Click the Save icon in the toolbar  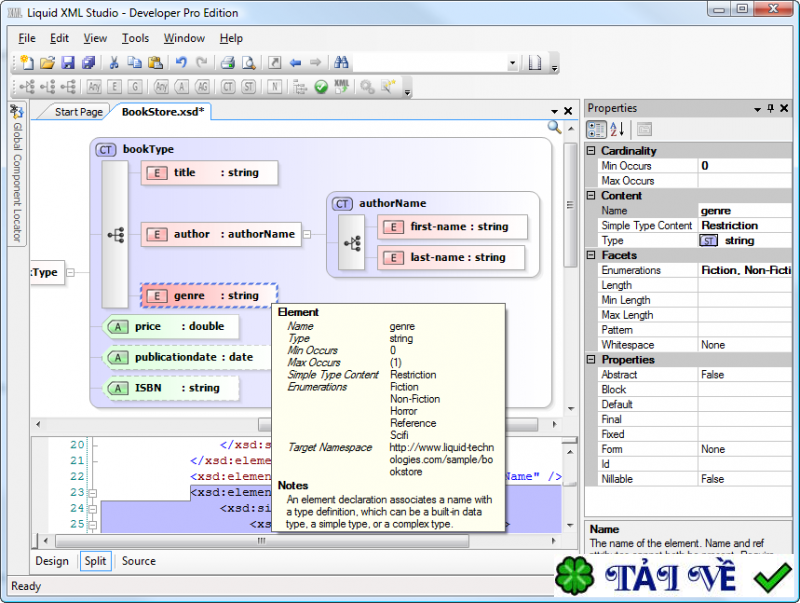[x=68, y=63]
